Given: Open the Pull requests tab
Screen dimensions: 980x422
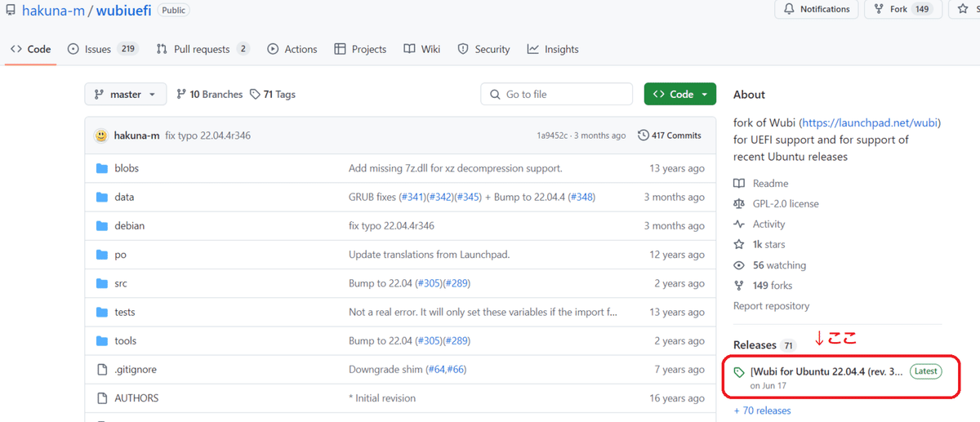Looking at the screenshot, I should pos(203,49).
